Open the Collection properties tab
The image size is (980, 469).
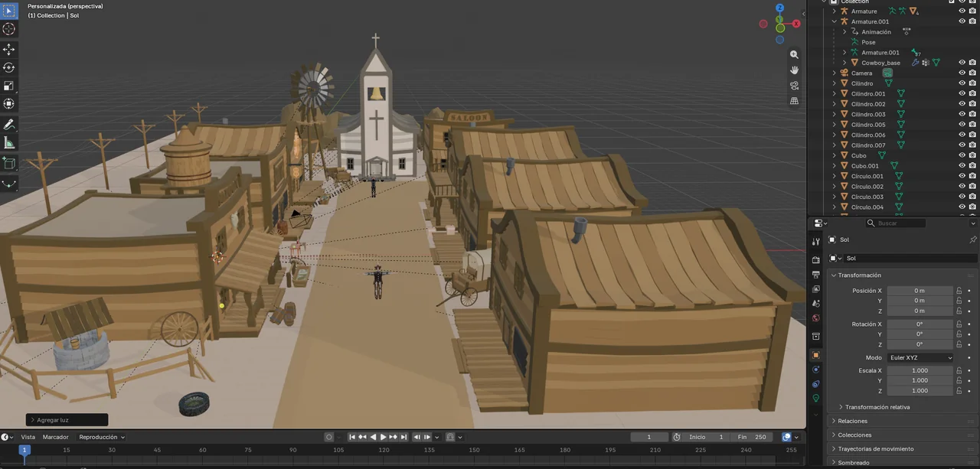click(816, 337)
